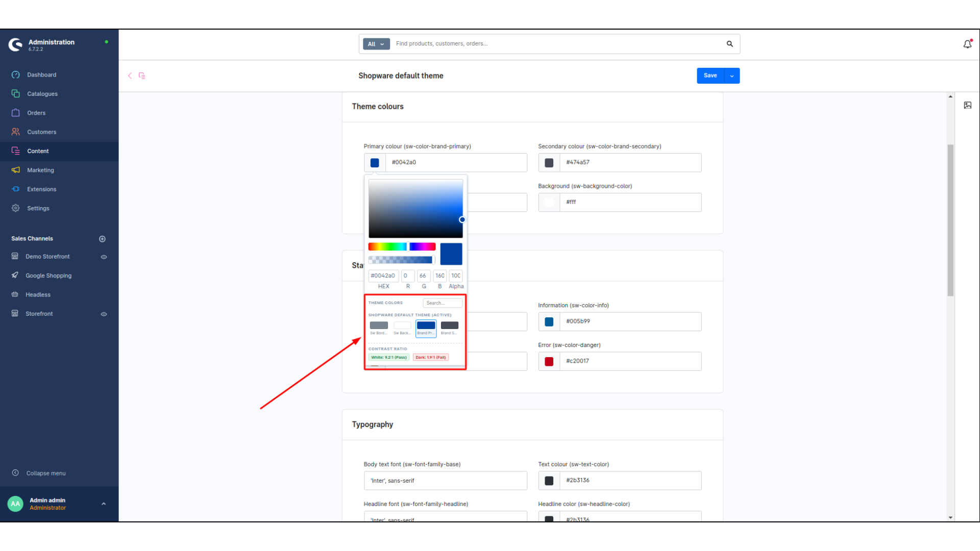980x551 pixels.
Task: Click the Storefront channel icon
Action: coord(15,314)
